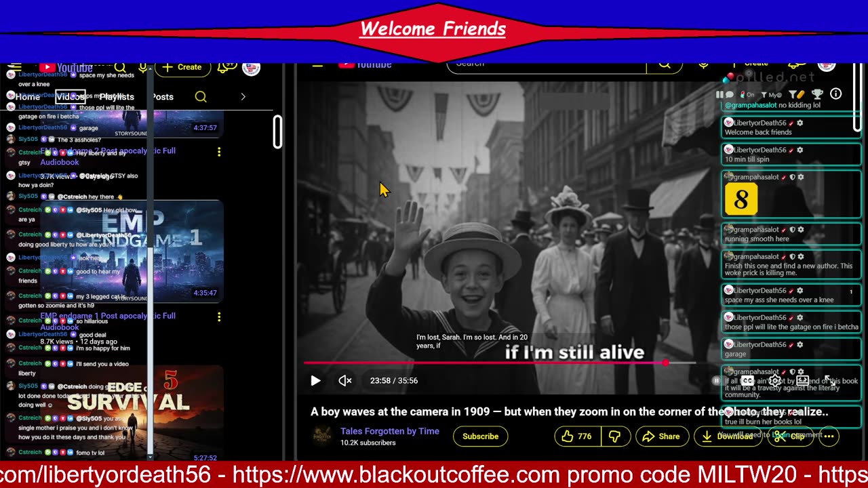Viewport: 868px width, 488px height.
Task: Toggle theater mode in player
Action: [803, 381]
